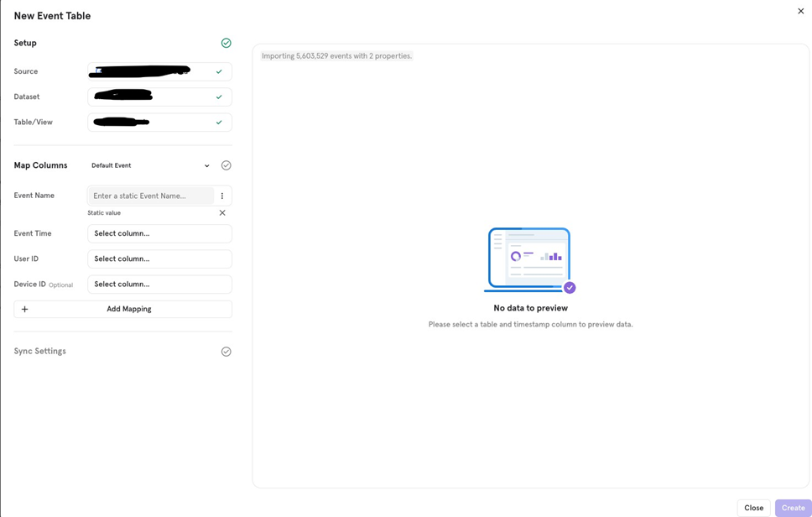Click the plus icon beside Add Mapping
Image resolution: width=812 pixels, height=517 pixels.
(25, 309)
